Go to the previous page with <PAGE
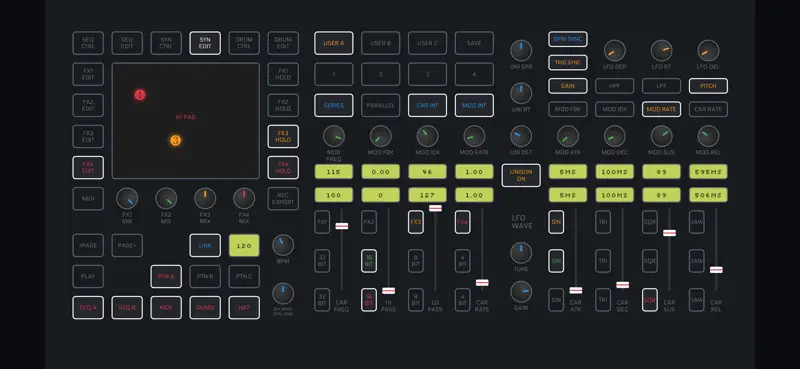 coord(88,245)
